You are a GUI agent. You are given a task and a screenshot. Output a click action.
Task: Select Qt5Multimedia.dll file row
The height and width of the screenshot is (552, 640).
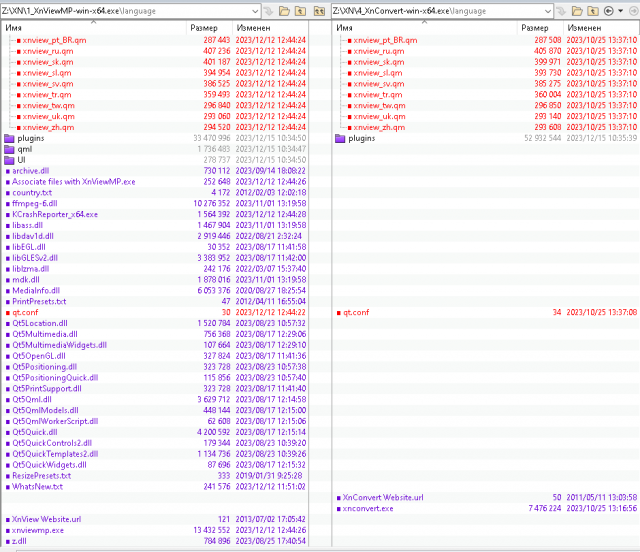pyautogui.click(x=155, y=334)
